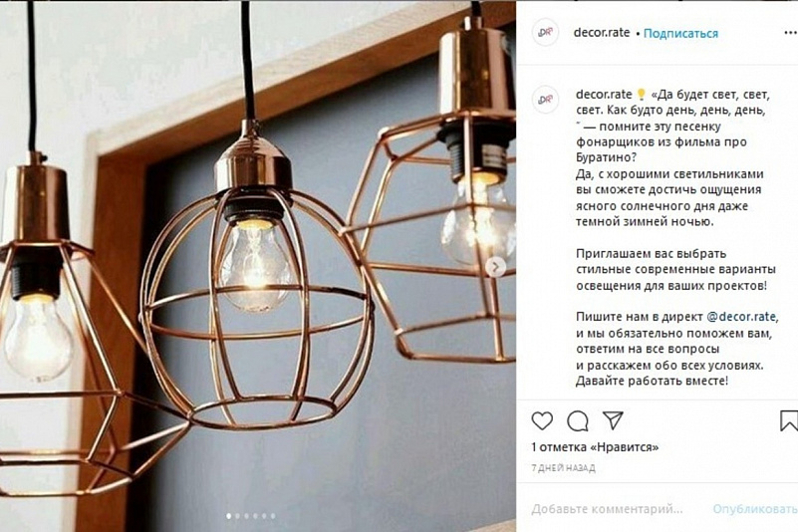Select the second carousel indicator dot
The height and width of the screenshot is (532, 798).
click(238, 516)
